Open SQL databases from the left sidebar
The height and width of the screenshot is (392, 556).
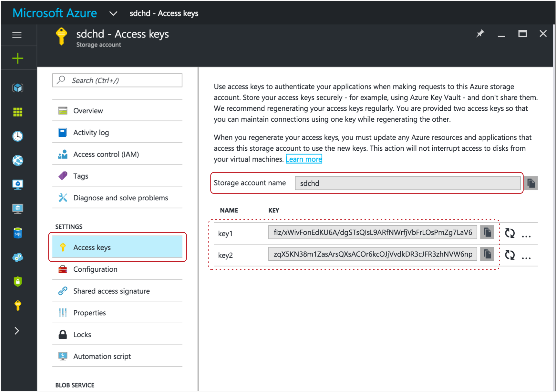[18, 233]
